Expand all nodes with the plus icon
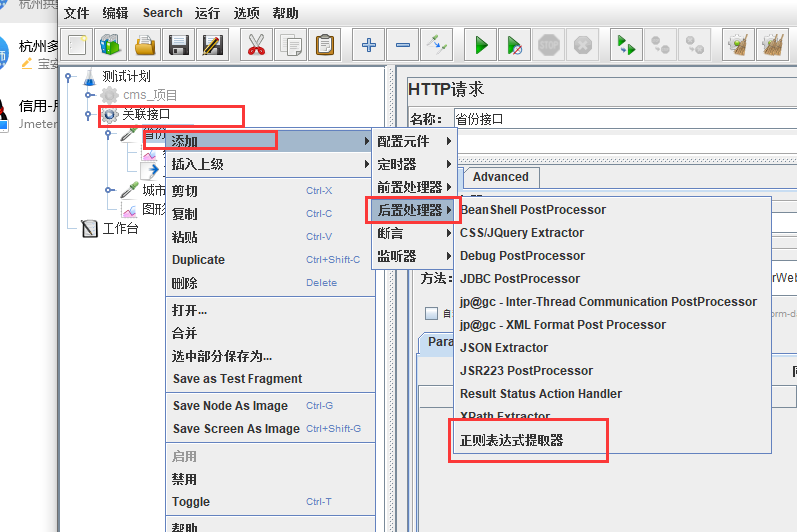 tap(369, 45)
